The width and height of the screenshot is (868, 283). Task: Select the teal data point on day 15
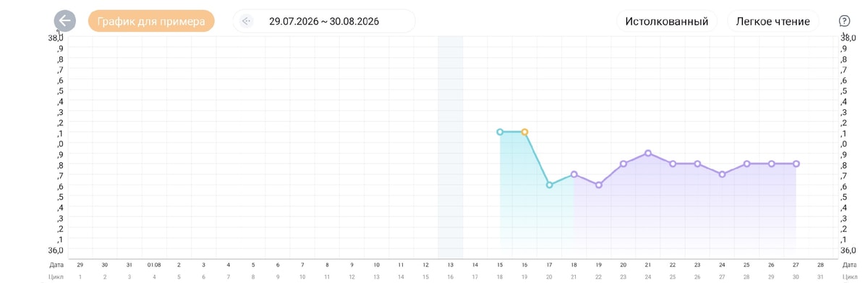500,132
